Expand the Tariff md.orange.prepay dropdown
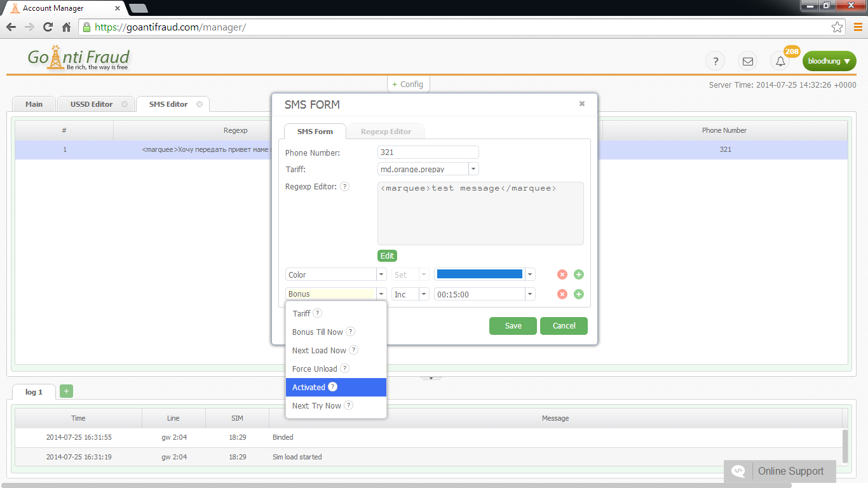The width and height of the screenshot is (868, 488). tap(473, 169)
